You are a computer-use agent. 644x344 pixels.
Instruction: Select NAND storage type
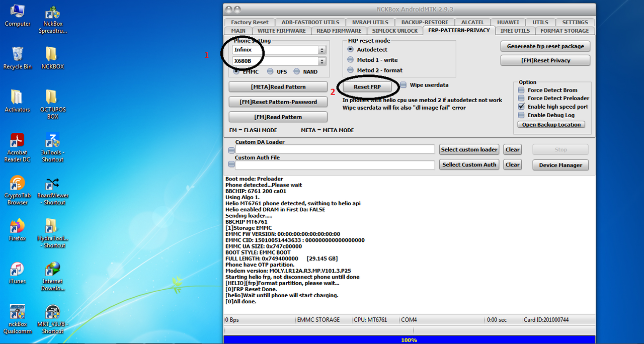[297, 71]
